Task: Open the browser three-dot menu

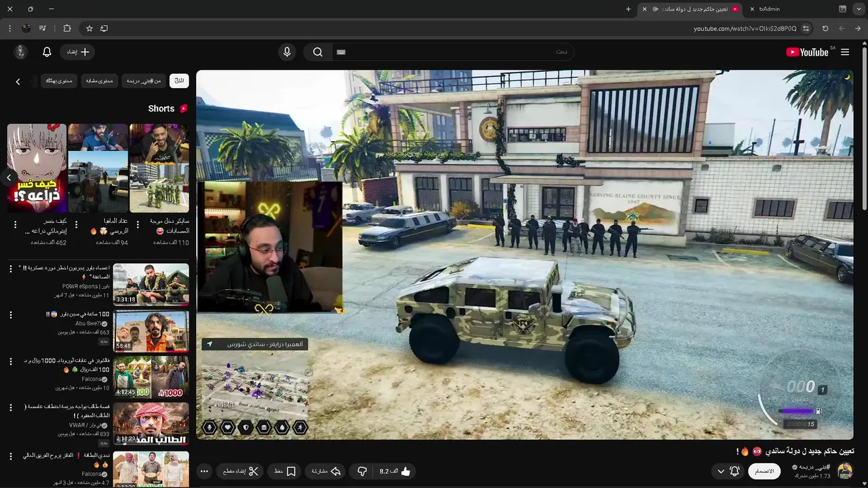Action: 9,28
